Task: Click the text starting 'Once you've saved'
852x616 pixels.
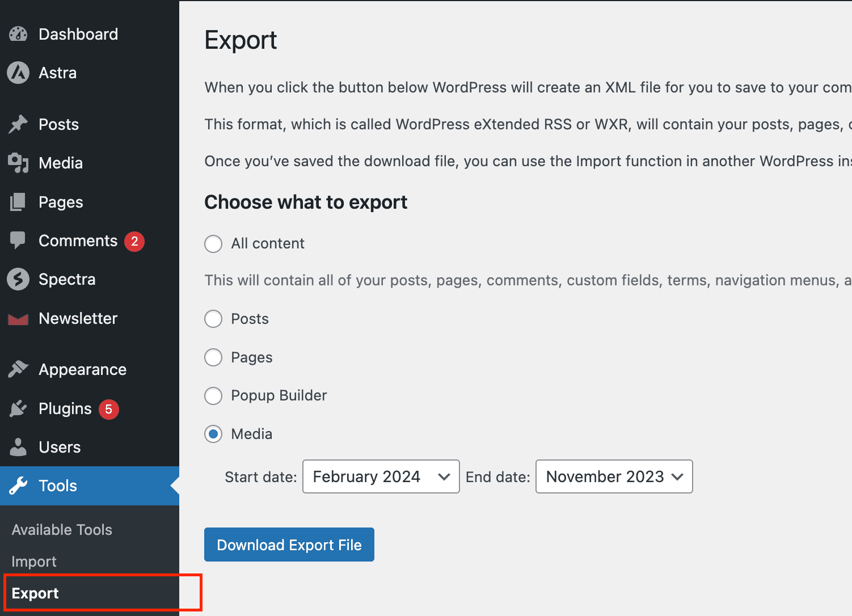Action: tap(528, 161)
